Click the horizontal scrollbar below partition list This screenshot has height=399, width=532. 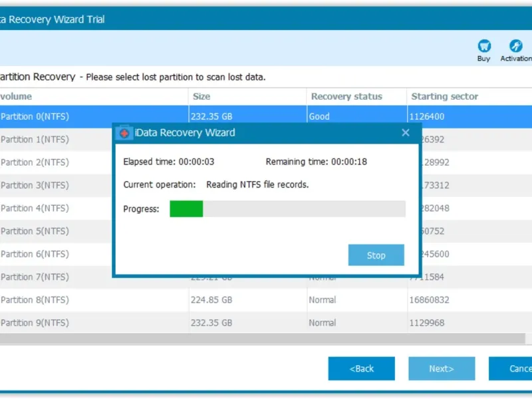(x=262, y=338)
